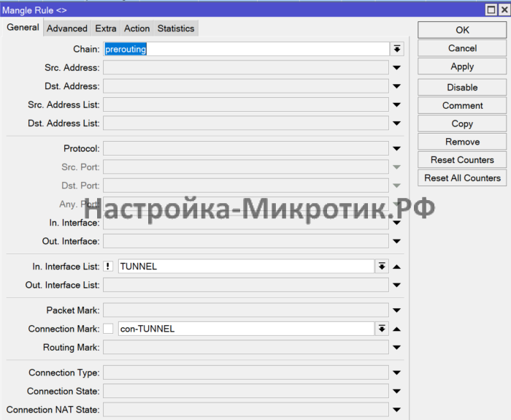Viewport: 511px width, 420px height.
Task: Switch to the General tab
Action: point(23,28)
